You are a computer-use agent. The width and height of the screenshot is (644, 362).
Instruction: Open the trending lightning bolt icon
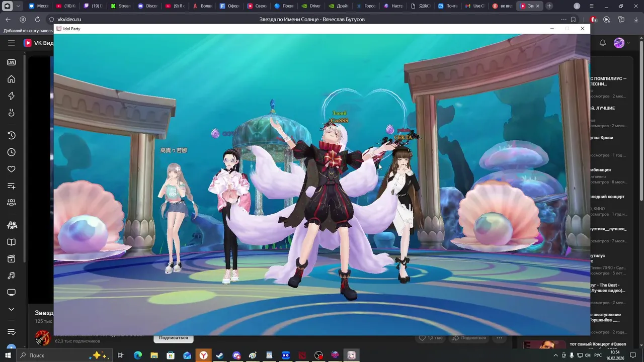(x=11, y=96)
